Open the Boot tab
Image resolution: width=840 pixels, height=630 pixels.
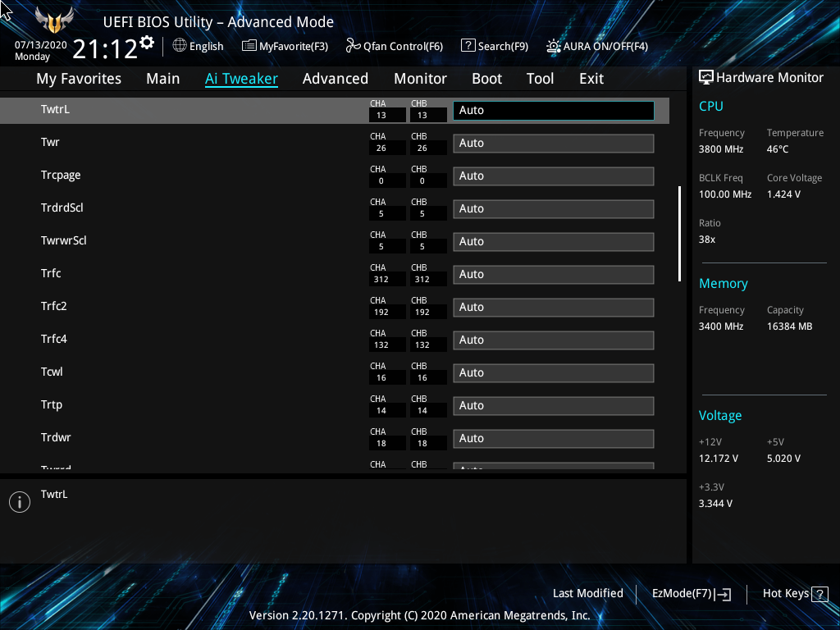tap(486, 79)
